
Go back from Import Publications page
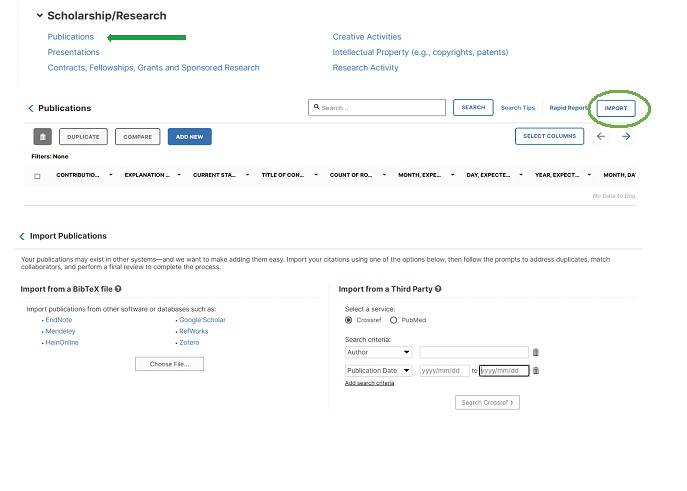22,237
